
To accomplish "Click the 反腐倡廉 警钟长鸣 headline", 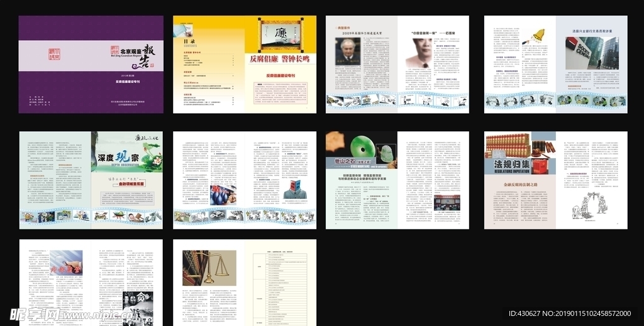I will point(279,59).
